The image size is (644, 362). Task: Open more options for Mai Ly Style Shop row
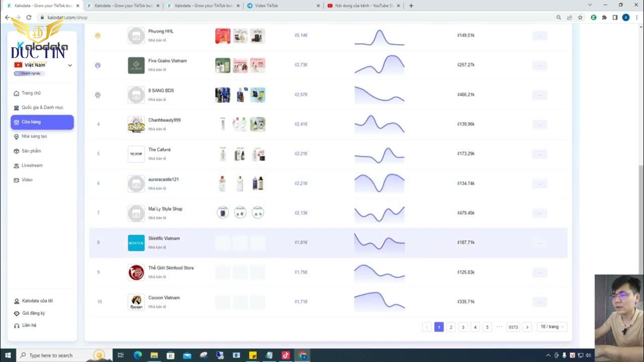click(x=540, y=214)
